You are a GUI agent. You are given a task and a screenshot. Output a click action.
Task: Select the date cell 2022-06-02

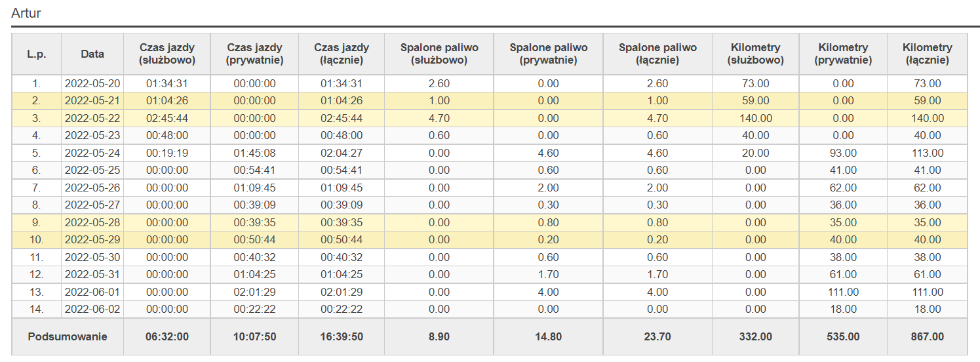[92, 310]
